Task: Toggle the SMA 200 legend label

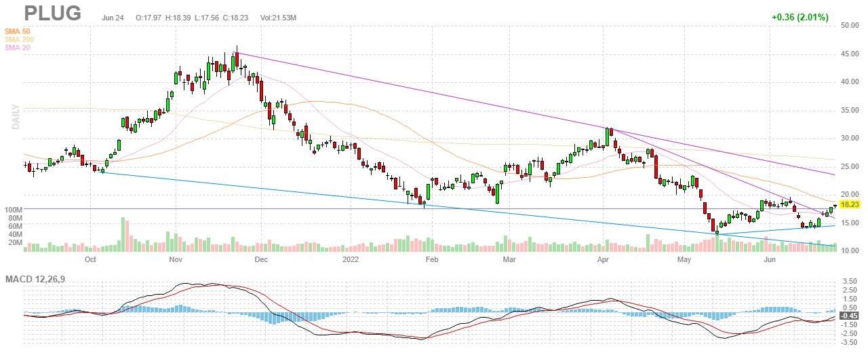Action: 19,39
